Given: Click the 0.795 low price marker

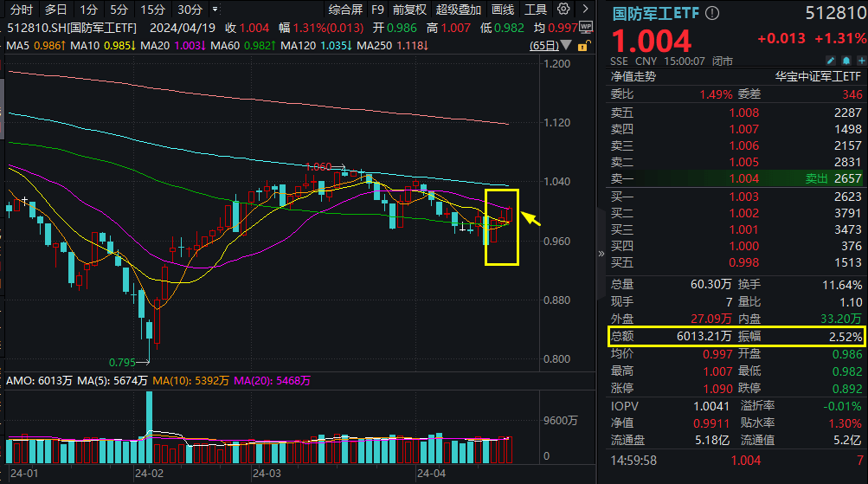Looking at the screenshot, I should coord(122,362).
